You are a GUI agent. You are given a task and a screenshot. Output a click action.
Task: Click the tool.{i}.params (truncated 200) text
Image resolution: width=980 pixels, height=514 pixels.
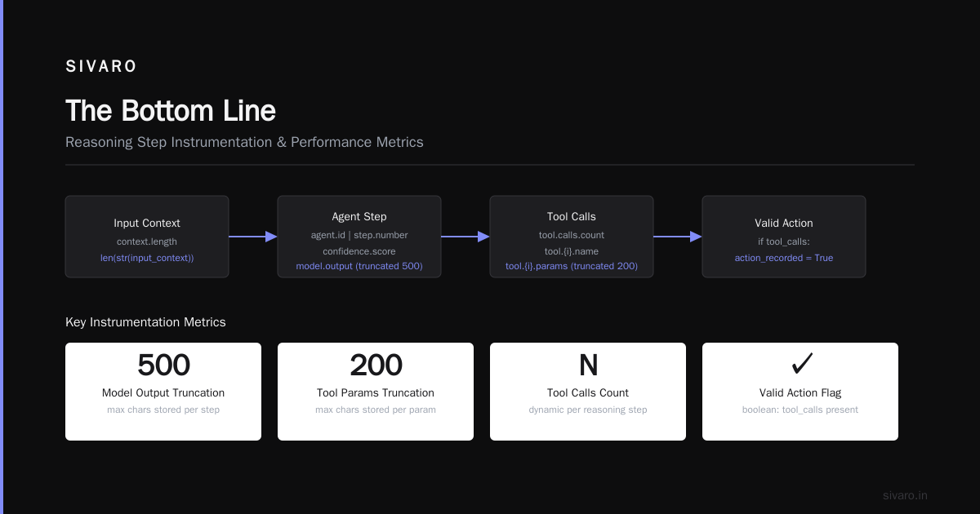pyautogui.click(x=572, y=266)
